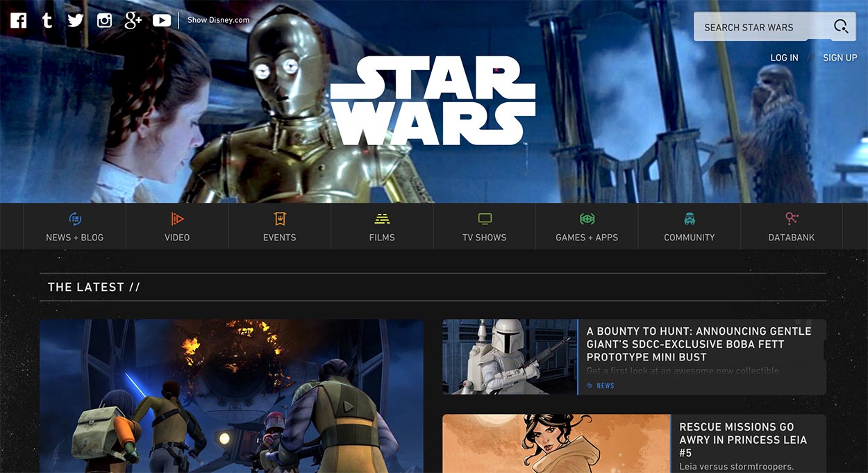Click the News + Blog globe icon
Screen dimensions: 868x473
pos(75,219)
